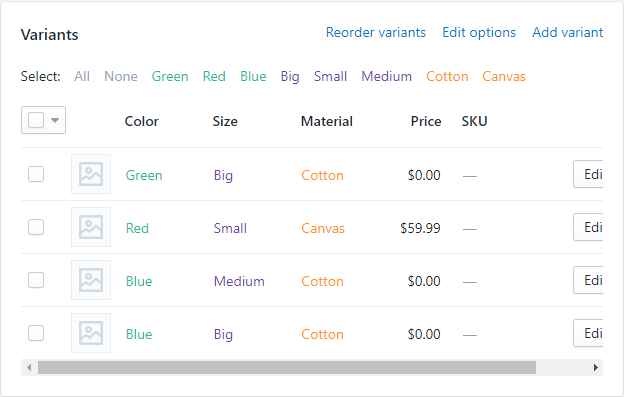Edit the Green Big Cotton variant
Screen dimensions: 624x397
pyautogui.click(x=588, y=174)
